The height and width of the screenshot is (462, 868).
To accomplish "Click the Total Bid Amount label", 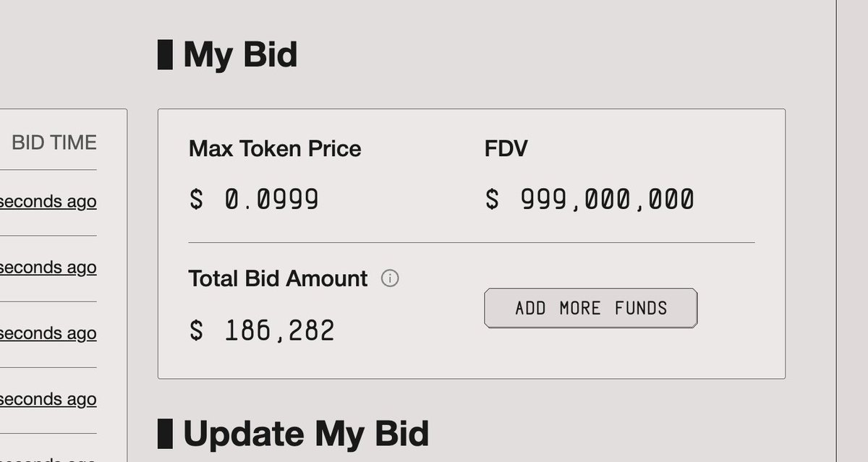I will click(x=278, y=278).
